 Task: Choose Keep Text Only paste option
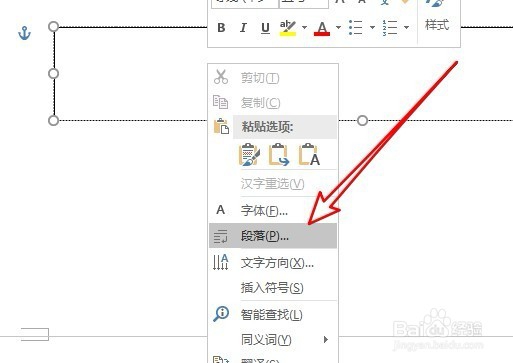click(309, 154)
